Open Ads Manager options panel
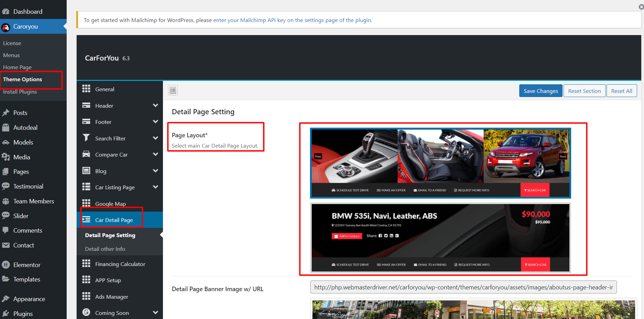Image resolution: width=644 pixels, height=319 pixels. coord(120,297)
